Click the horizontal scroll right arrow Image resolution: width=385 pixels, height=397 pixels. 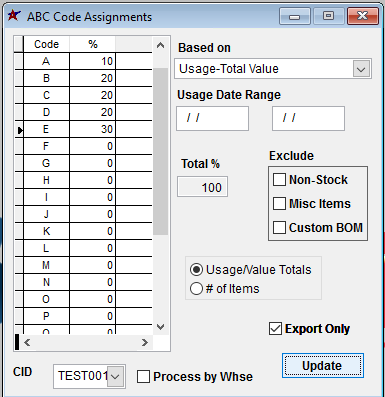pyautogui.click(x=144, y=342)
